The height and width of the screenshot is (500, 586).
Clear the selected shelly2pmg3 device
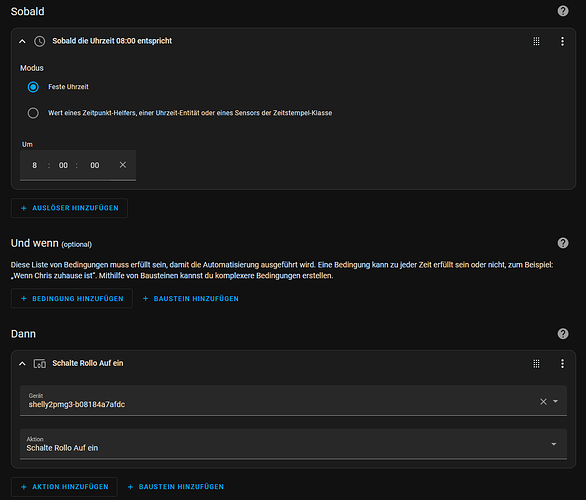tap(543, 401)
